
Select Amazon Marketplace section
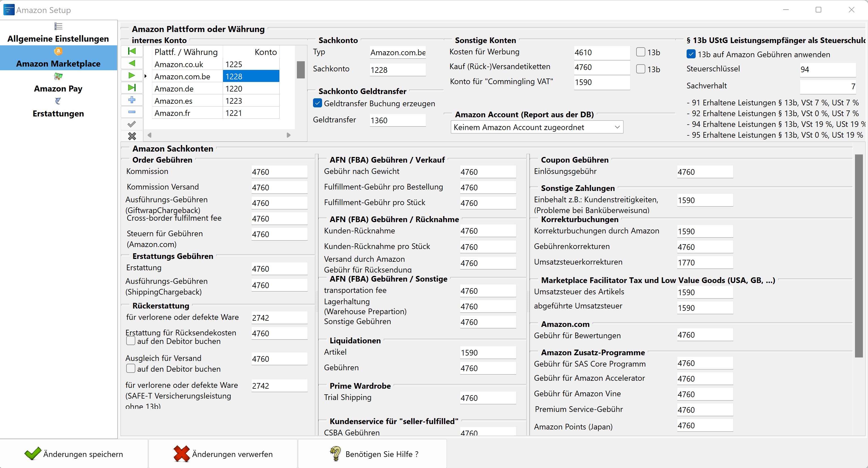tap(58, 58)
